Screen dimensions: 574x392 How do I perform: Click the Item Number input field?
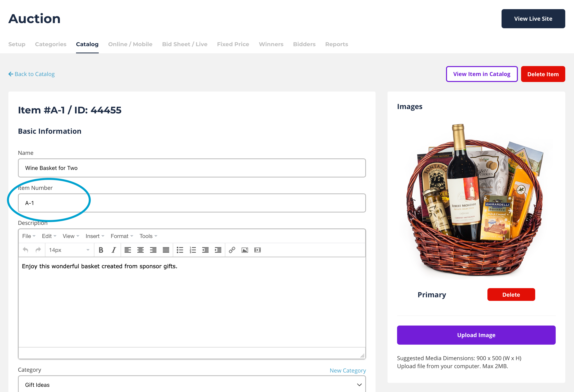[x=192, y=203]
